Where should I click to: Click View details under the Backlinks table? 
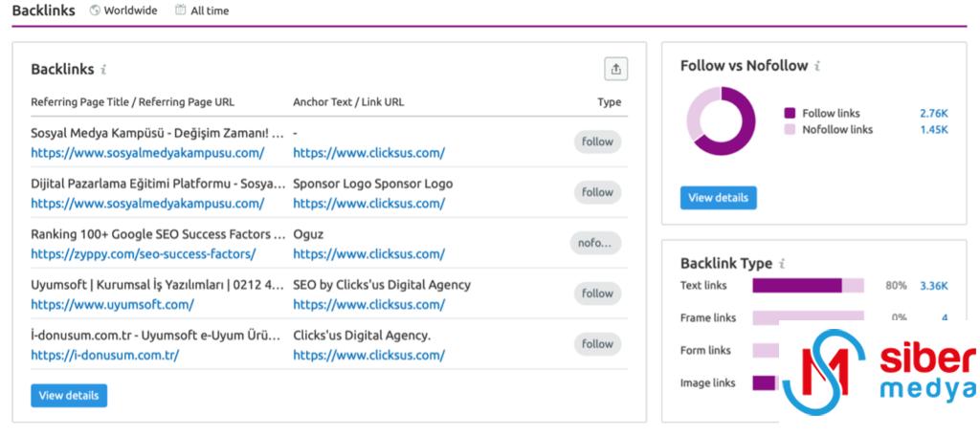click(69, 396)
